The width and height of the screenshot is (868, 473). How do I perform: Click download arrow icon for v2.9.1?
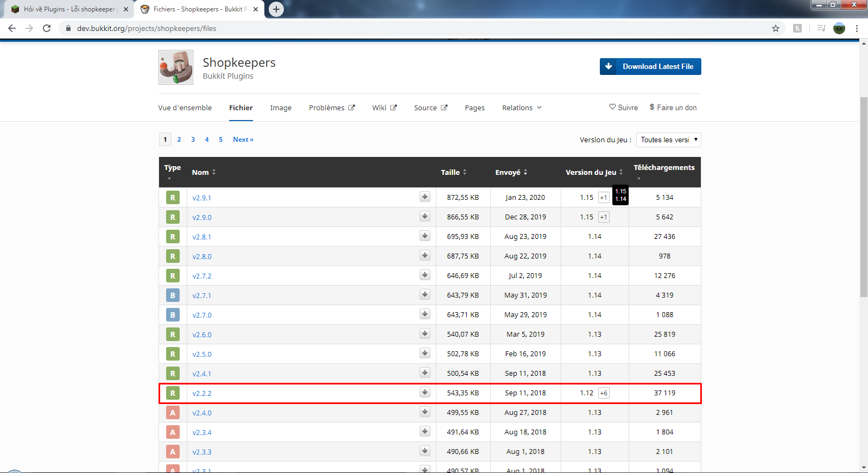[x=425, y=197]
